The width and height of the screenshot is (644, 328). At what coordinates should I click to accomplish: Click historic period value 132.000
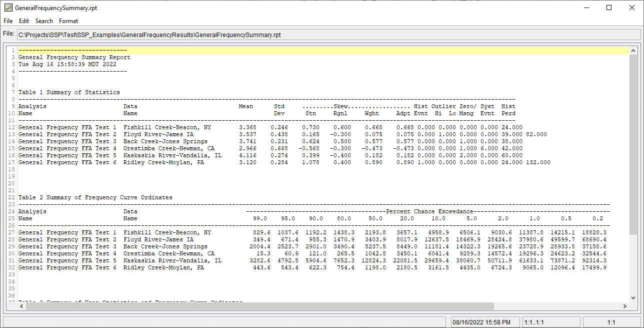pyautogui.click(x=538, y=162)
